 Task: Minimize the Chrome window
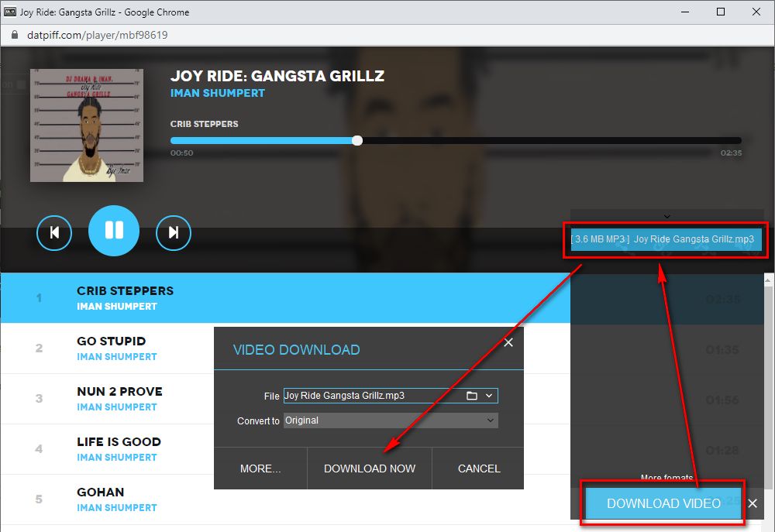point(685,12)
